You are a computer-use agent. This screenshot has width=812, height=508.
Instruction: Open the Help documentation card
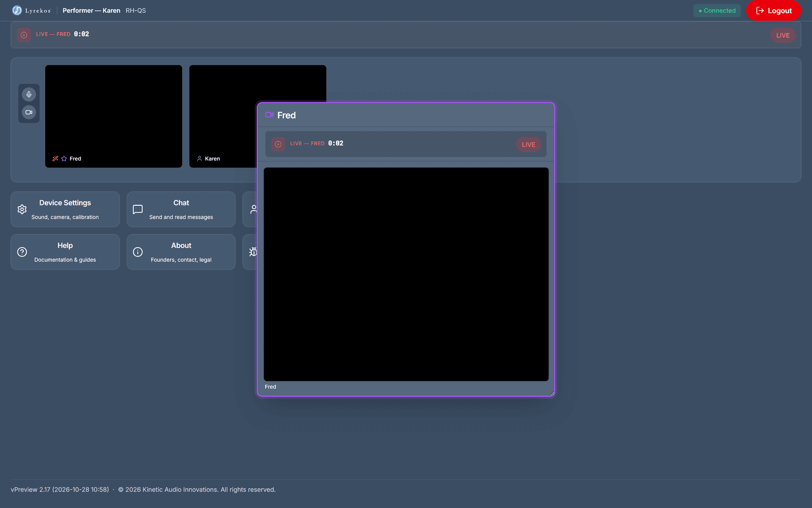pos(65,252)
